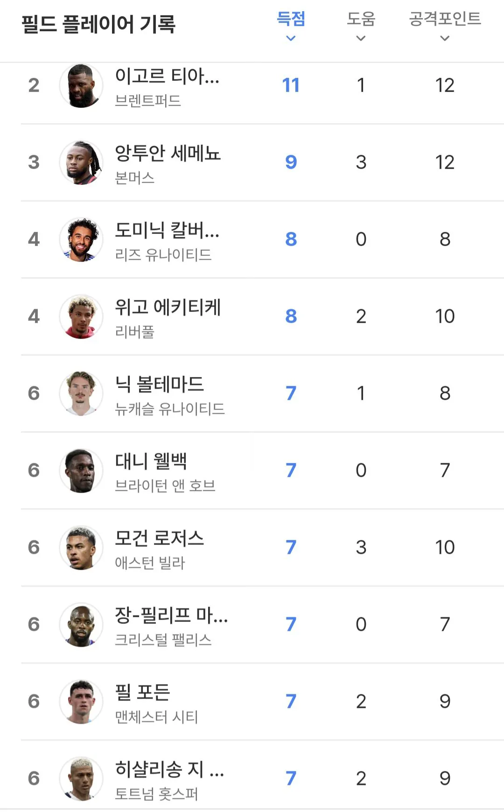504x812 pixels.
Task: Choose the 공격포인트 column header
Action: (x=445, y=19)
